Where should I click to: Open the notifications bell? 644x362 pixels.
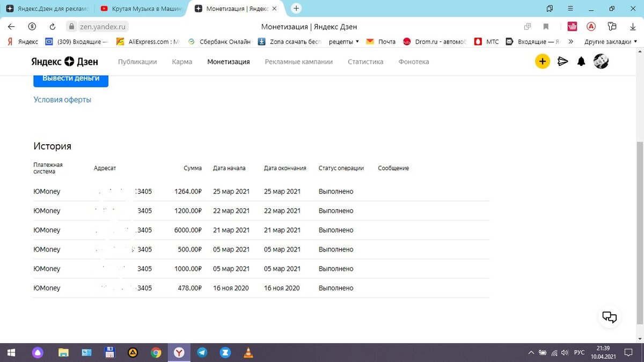[x=581, y=62]
